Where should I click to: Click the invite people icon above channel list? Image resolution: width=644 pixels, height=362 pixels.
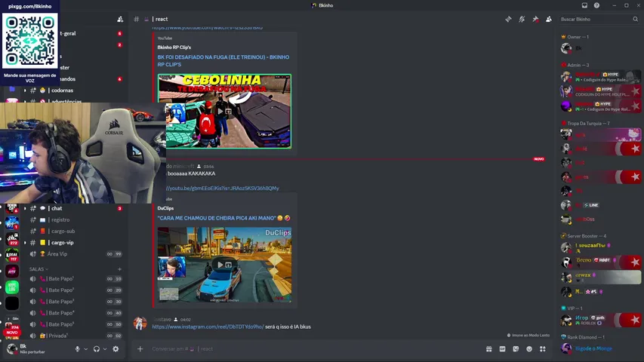tap(120, 20)
